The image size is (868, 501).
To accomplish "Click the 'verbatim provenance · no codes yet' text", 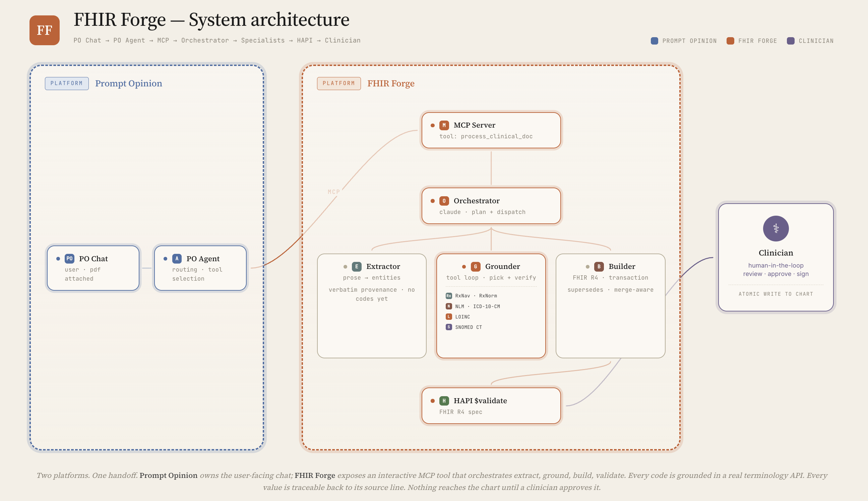I will 372,295.
